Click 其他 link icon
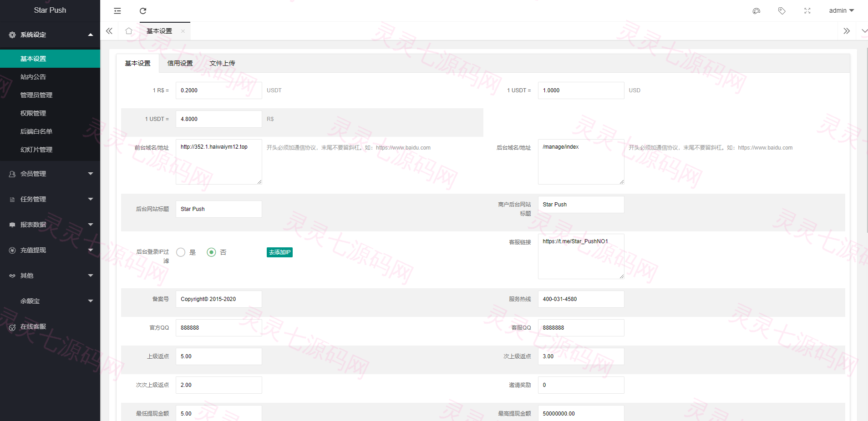 pyautogui.click(x=12, y=276)
